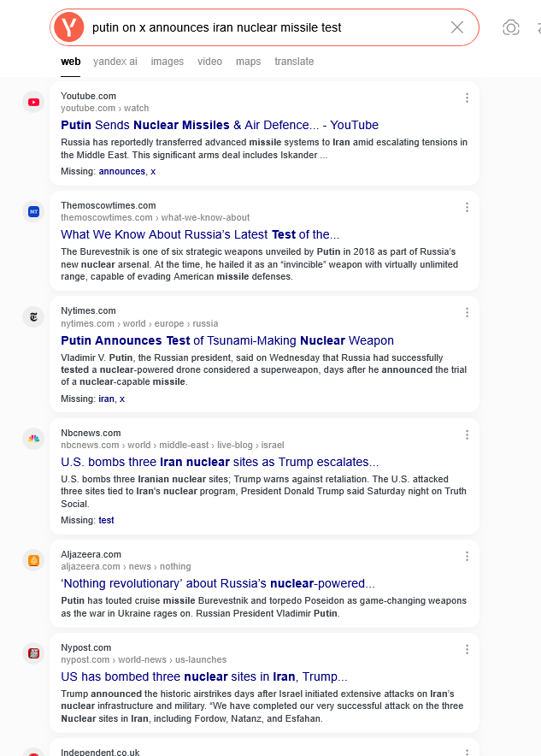This screenshot has width=541, height=756.
Task: Click the NBC News peacock favicon
Action: click(33, 439)
